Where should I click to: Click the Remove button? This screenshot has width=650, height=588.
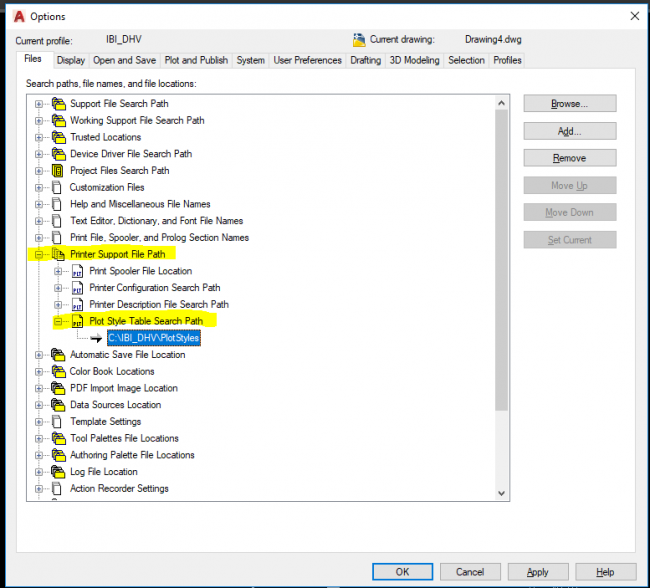[569, 158]
